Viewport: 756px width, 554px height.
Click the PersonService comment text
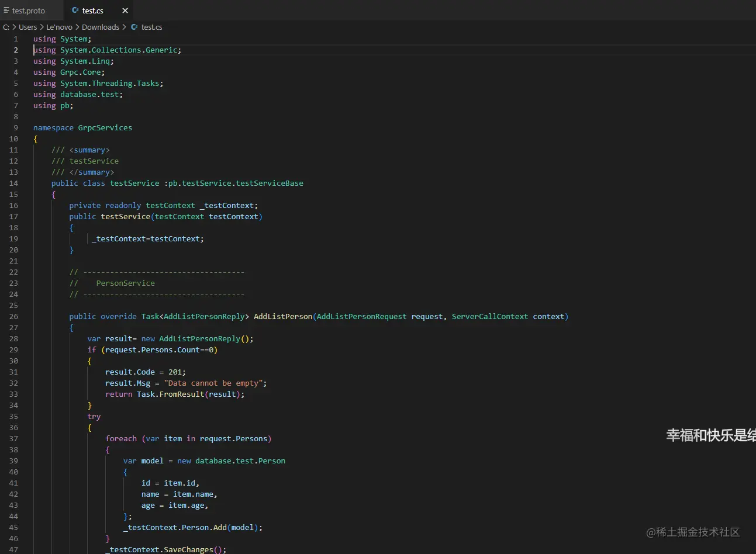tap(126, 283)
